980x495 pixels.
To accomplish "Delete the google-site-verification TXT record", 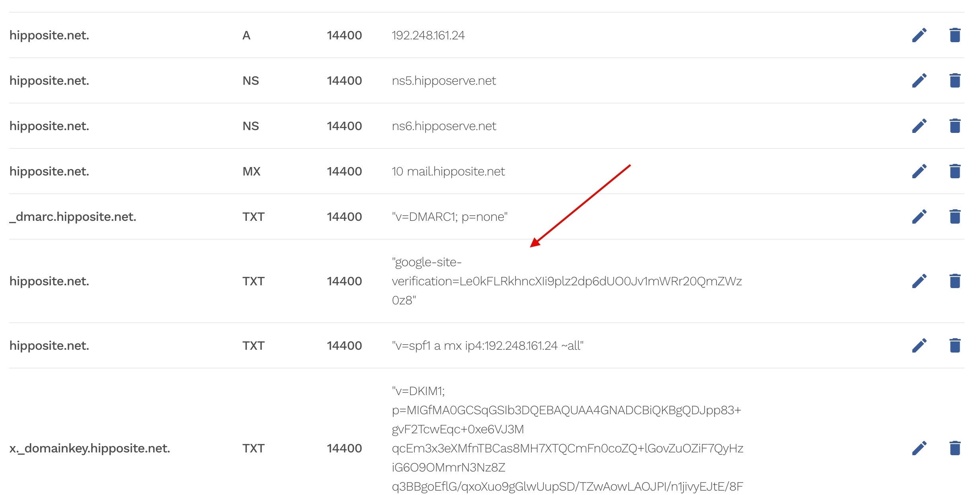I will click(955, 281).
